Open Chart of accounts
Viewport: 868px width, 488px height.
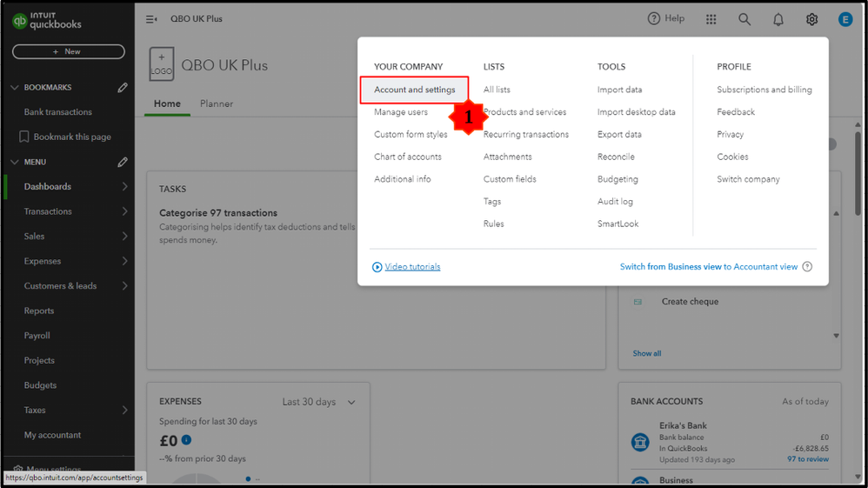point(408,157)
